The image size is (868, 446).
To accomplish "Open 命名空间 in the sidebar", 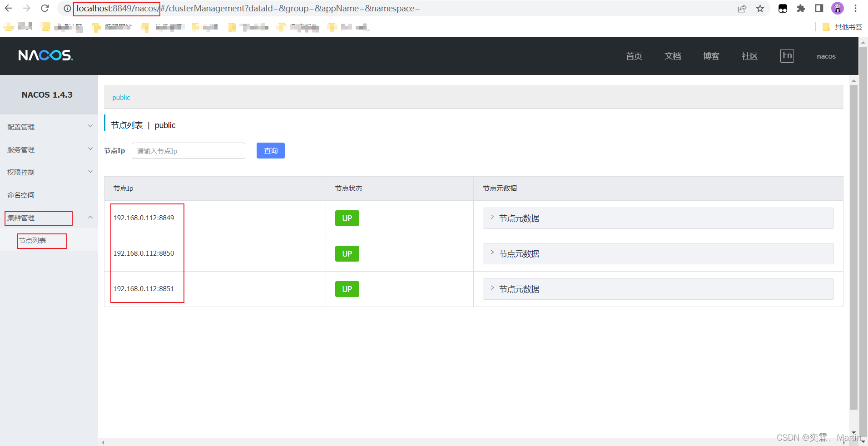I will [21, 195].
